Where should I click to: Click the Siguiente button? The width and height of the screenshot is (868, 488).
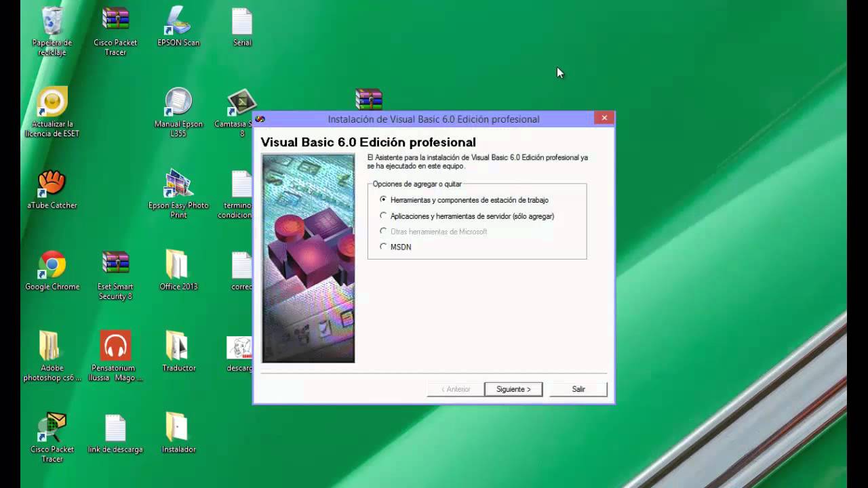[x=513, y=389]
